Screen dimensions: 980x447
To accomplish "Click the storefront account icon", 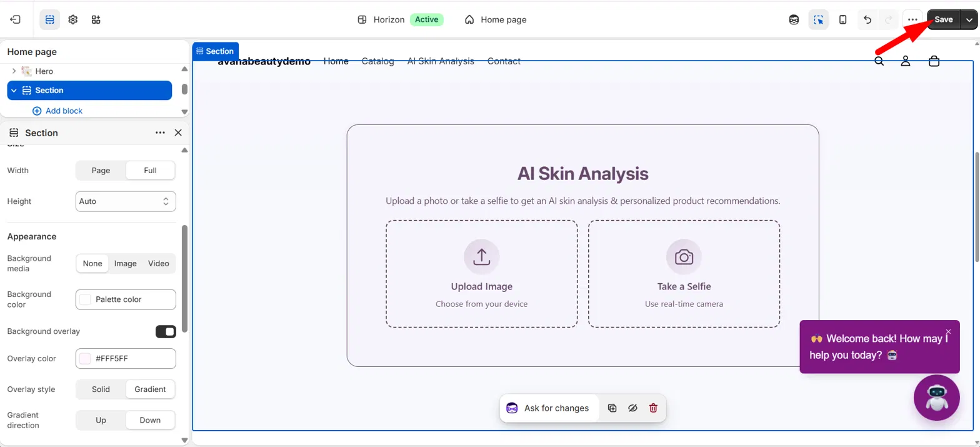I will pyautogui.click(x=905, y=61).
